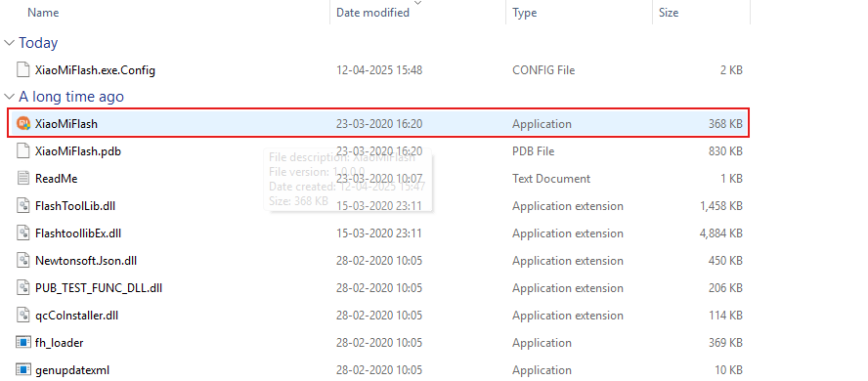Select the orange XiaoMiFlash application icon

tap(22, 124)
